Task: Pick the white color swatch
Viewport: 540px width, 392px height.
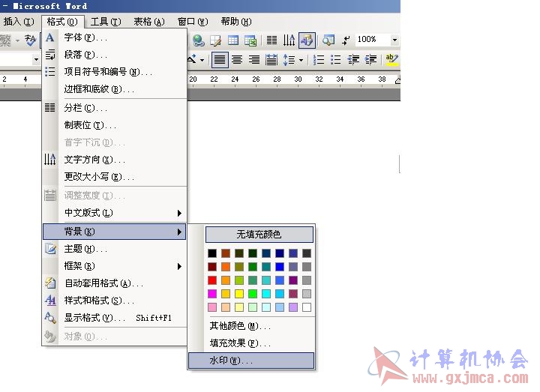Action: point(307,307)
